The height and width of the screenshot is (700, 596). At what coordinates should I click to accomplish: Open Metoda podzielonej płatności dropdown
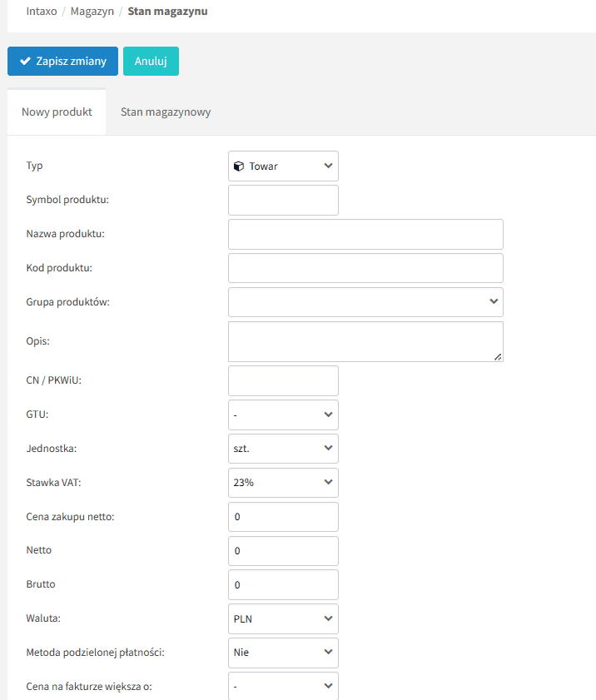point(283,653)
